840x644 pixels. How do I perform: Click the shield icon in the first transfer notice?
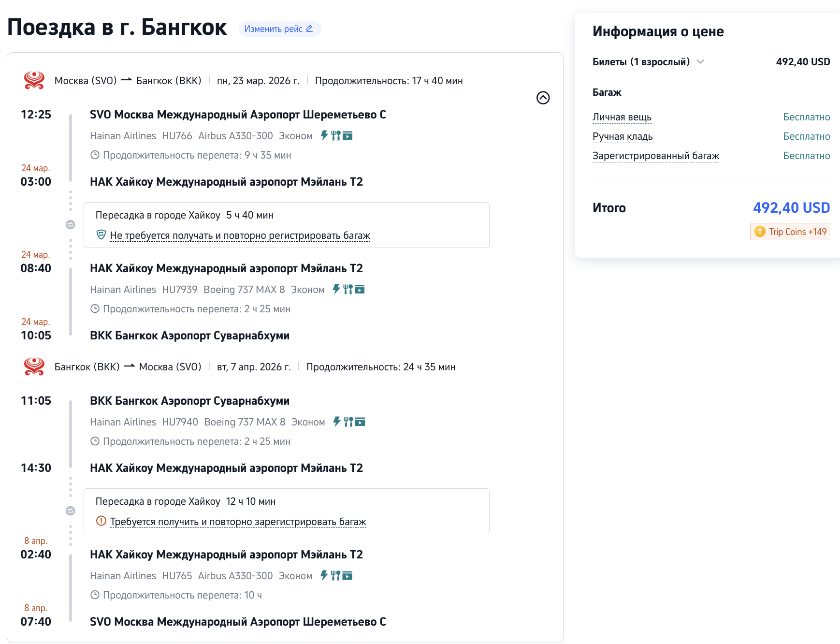pyautogui.click(x=101, y=235)
